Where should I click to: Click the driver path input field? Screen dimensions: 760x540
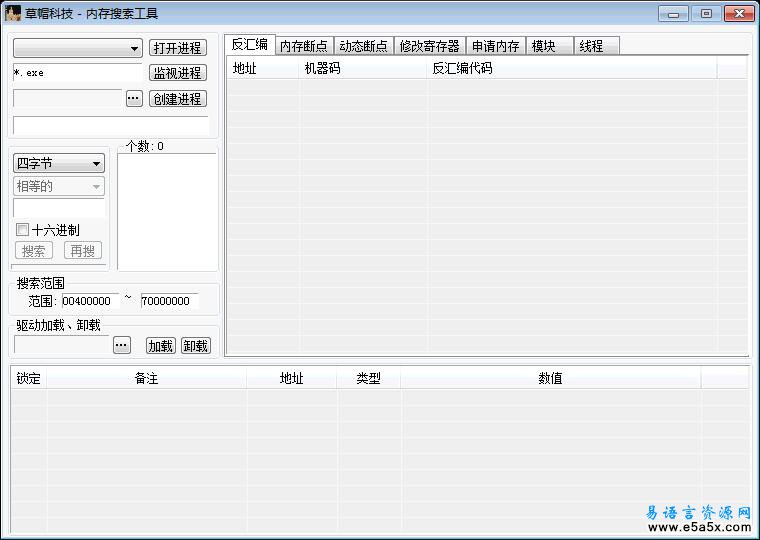[62, 345]
